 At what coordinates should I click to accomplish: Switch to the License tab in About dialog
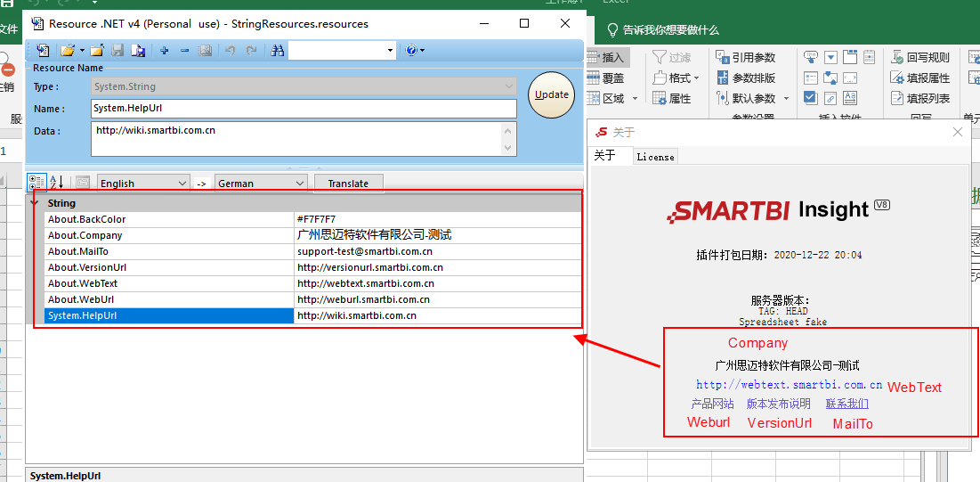click(655, 157)
